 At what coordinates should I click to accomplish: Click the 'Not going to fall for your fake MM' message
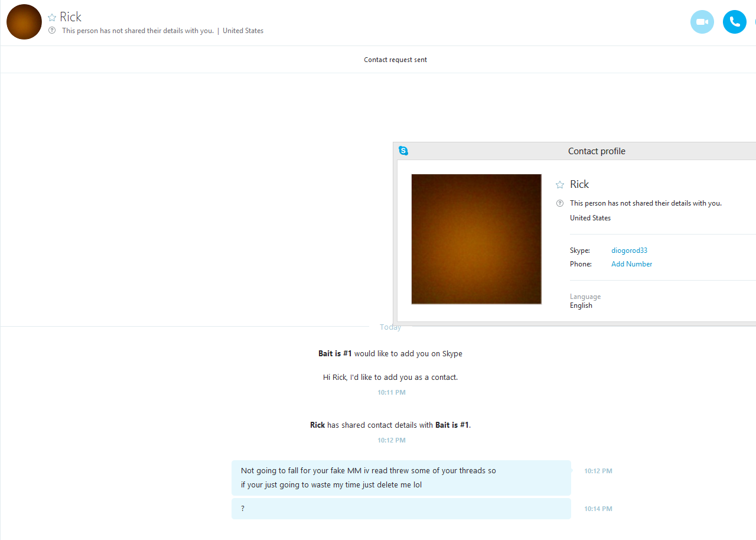[x=401, y=478]
